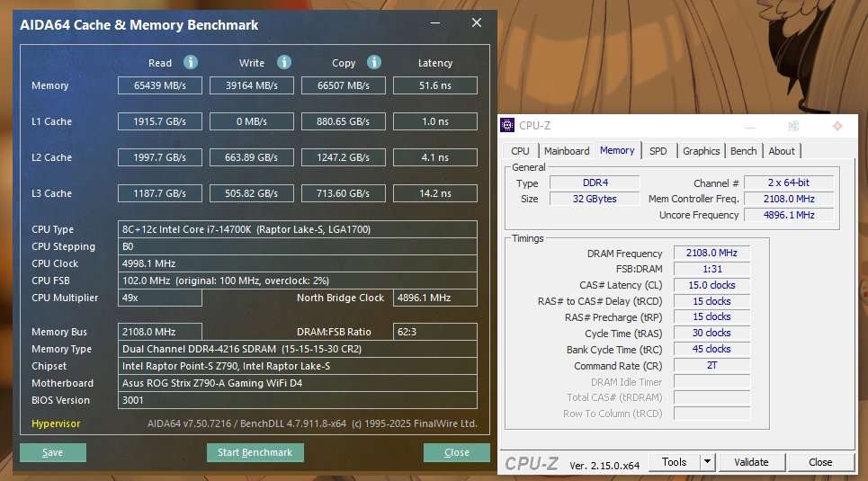
Task: Click the CPU Multiplier 49x field
Action: point(160,298)
